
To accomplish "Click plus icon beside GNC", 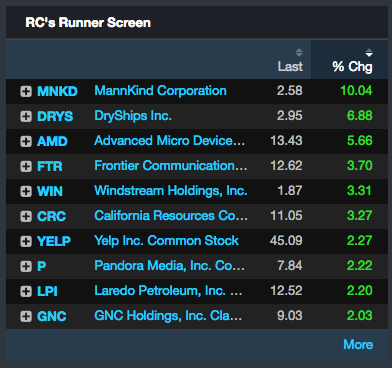I will (x=26, y=316).
